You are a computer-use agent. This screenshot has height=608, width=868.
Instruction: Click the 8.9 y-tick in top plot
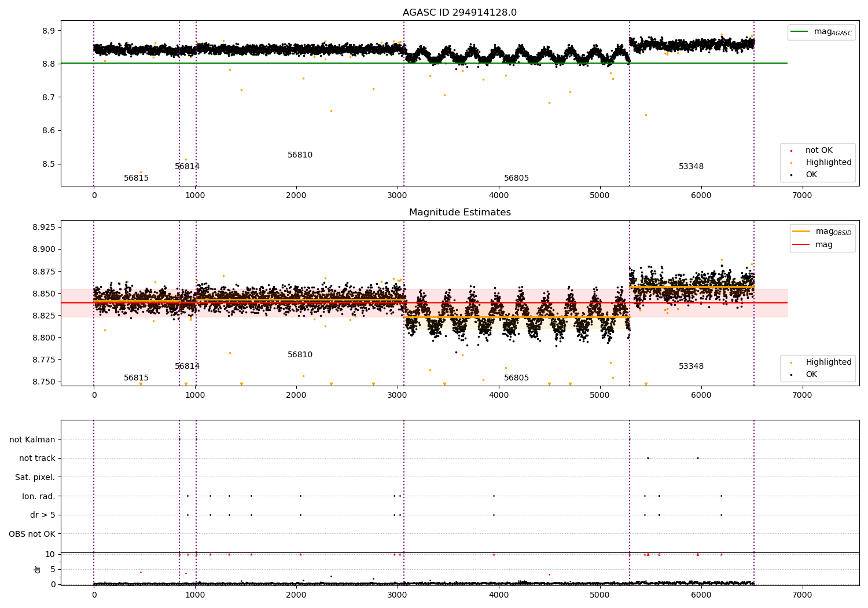48,31
